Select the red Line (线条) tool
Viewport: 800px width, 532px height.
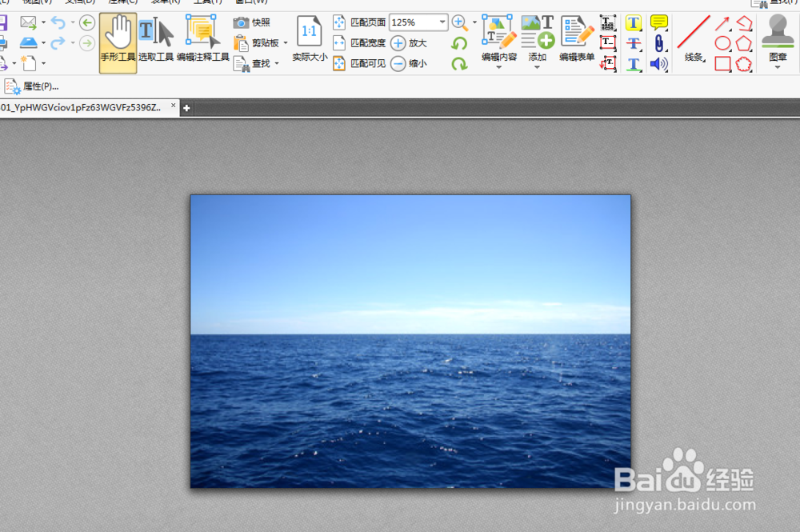click(694, 38)
